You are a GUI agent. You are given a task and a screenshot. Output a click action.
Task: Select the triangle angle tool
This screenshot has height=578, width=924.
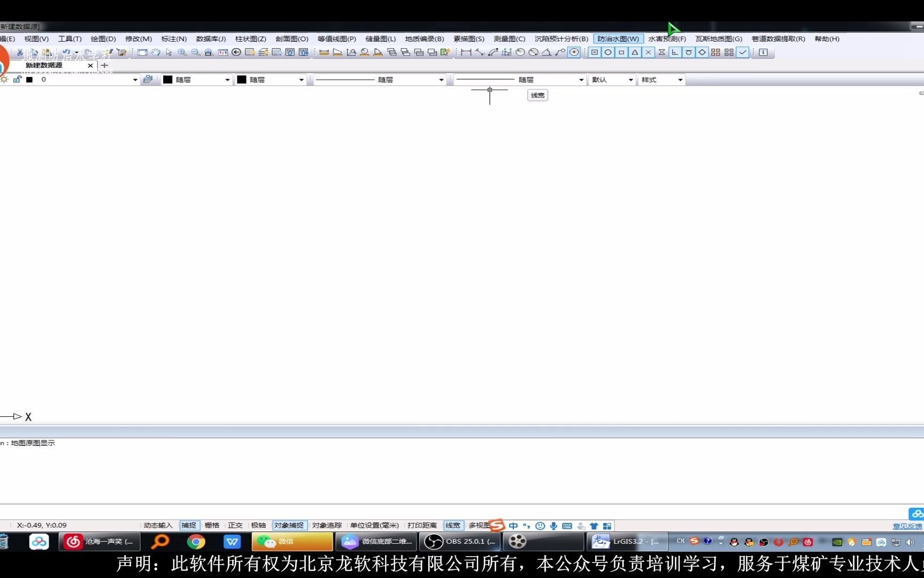546,52
